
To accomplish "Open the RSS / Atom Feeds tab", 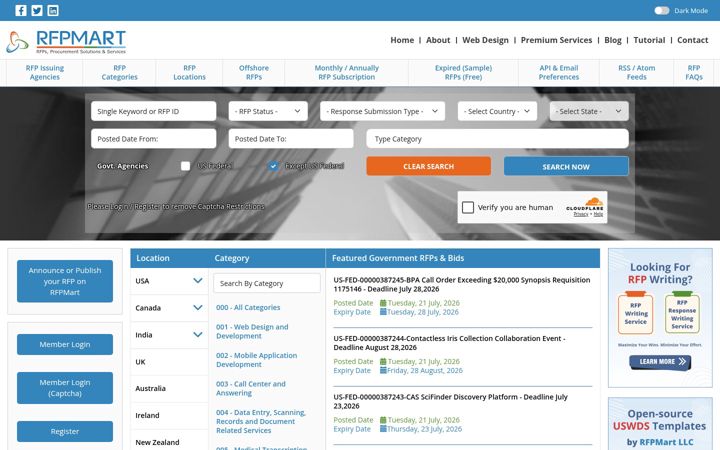I will (636, 73).
